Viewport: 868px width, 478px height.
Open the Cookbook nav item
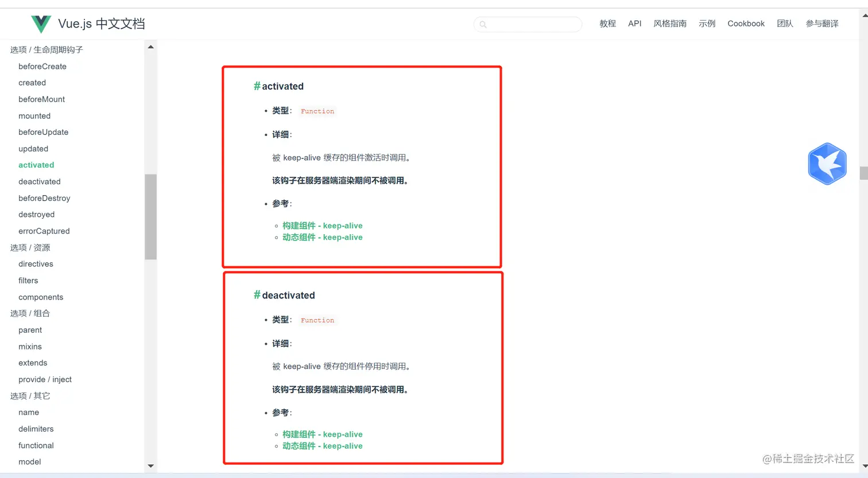[746, 24]
